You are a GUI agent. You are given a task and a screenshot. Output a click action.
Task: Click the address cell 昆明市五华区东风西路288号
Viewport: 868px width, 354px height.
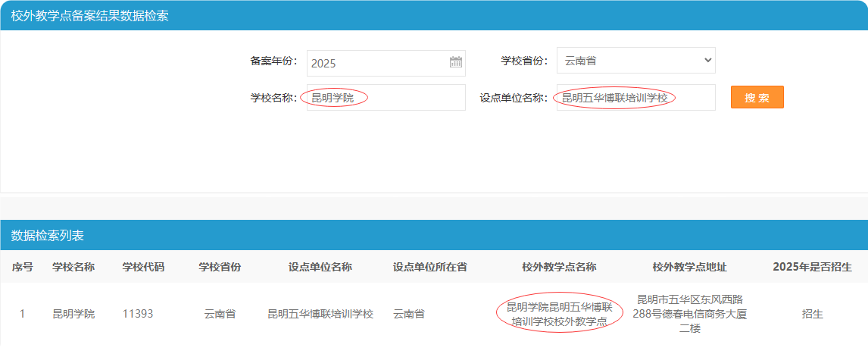(689, 314)
